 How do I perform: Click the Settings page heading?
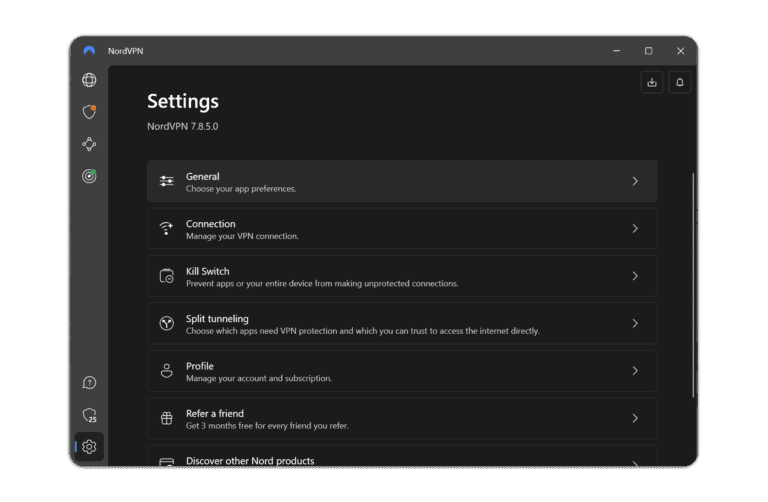(x=183, y=101)
